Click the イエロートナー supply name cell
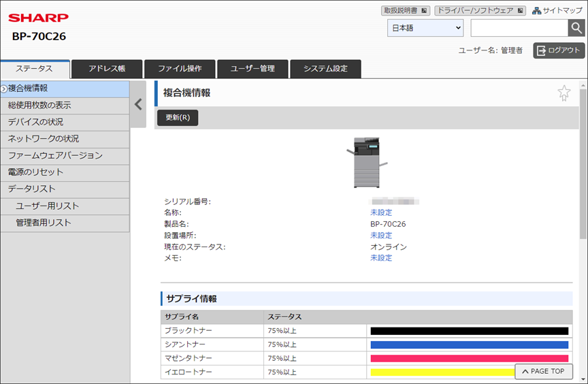Screen dimensions: 588x384 [212, 372]
